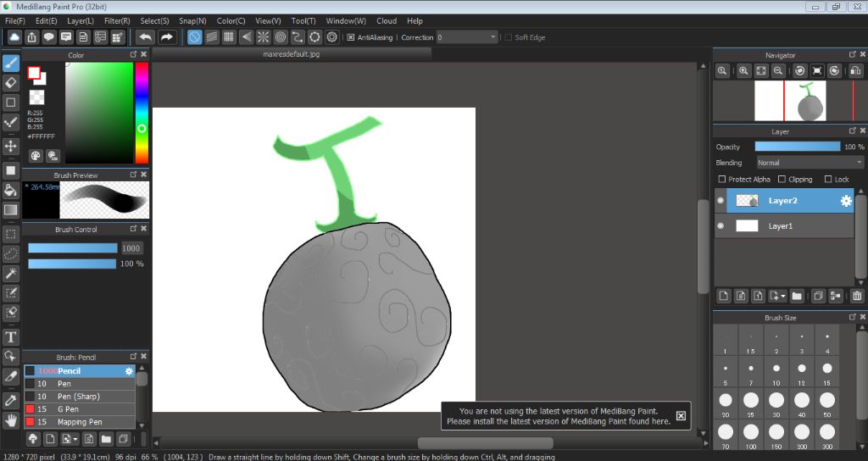Enable the Clipping checkbox

(x=782, y=180)
